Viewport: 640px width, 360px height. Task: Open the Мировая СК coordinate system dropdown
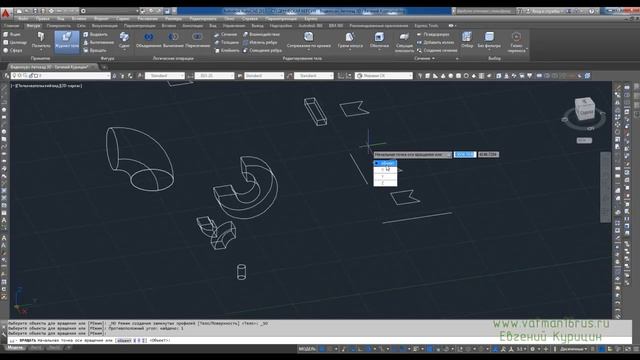(384, 76)
